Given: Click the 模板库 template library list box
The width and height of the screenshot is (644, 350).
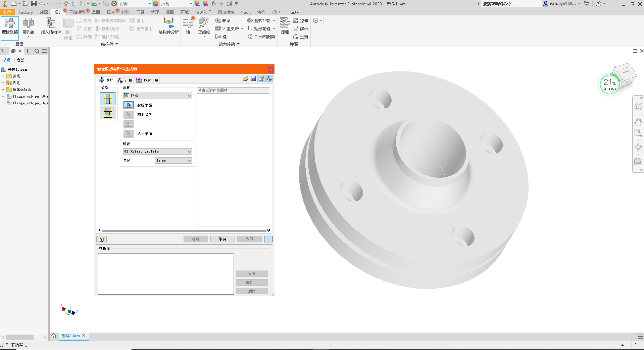Looking at the screenshot, I should (x=165, y=274).
